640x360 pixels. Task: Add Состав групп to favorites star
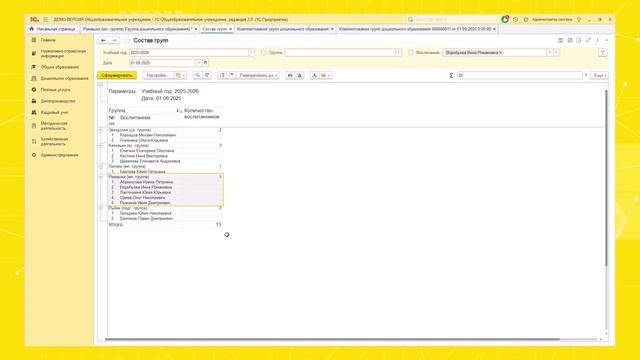click(127, 40)
